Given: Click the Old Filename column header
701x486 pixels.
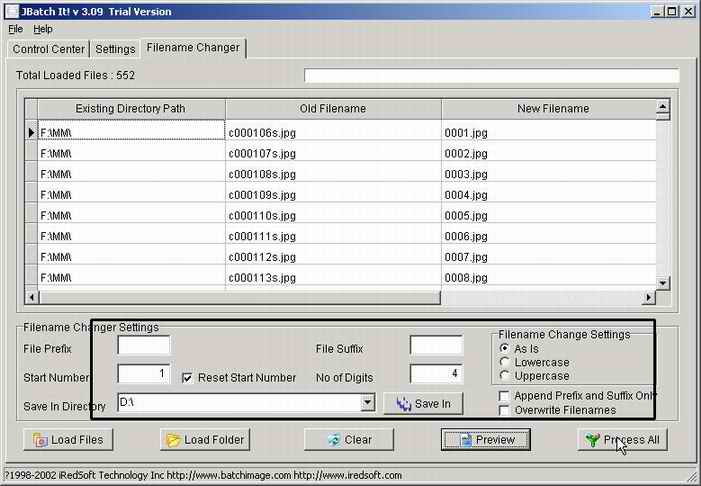Looking at the screenshot, I should tap(333, 108).
